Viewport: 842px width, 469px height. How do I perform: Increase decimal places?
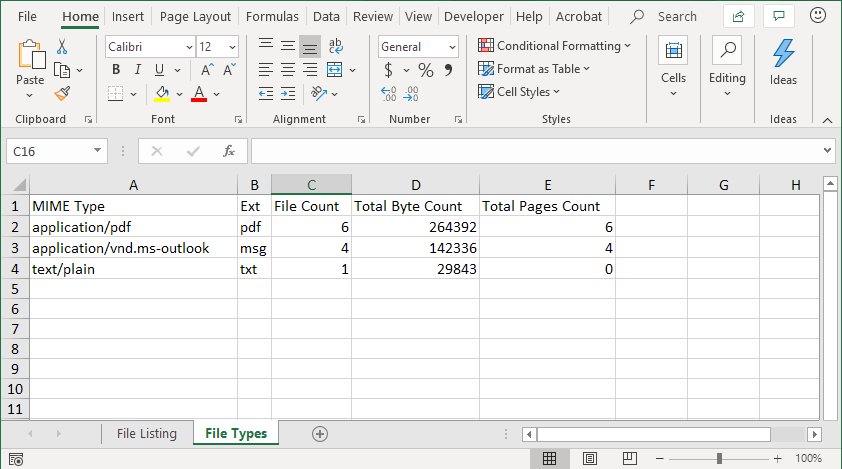[x=389, y=94]
